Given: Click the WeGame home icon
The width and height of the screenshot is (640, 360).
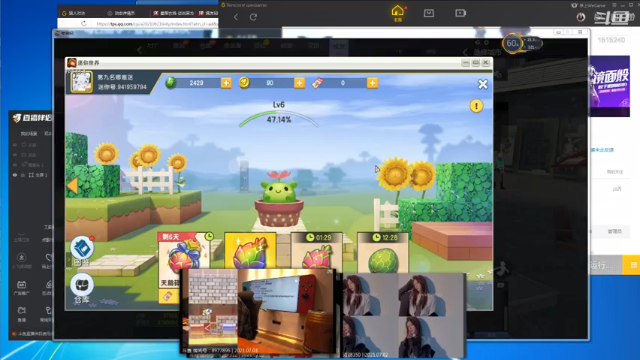Looking at the screenshot, I should coord(397,13).
